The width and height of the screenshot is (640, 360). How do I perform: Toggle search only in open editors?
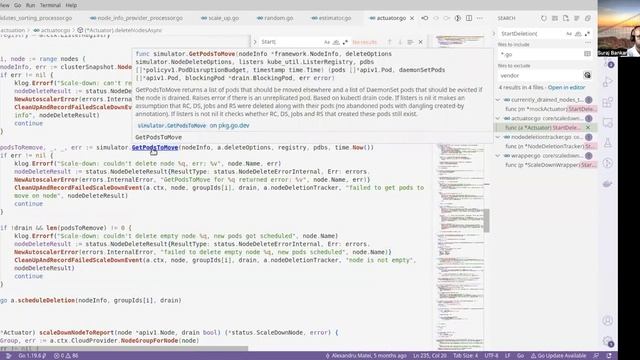[x=587, y=54]
